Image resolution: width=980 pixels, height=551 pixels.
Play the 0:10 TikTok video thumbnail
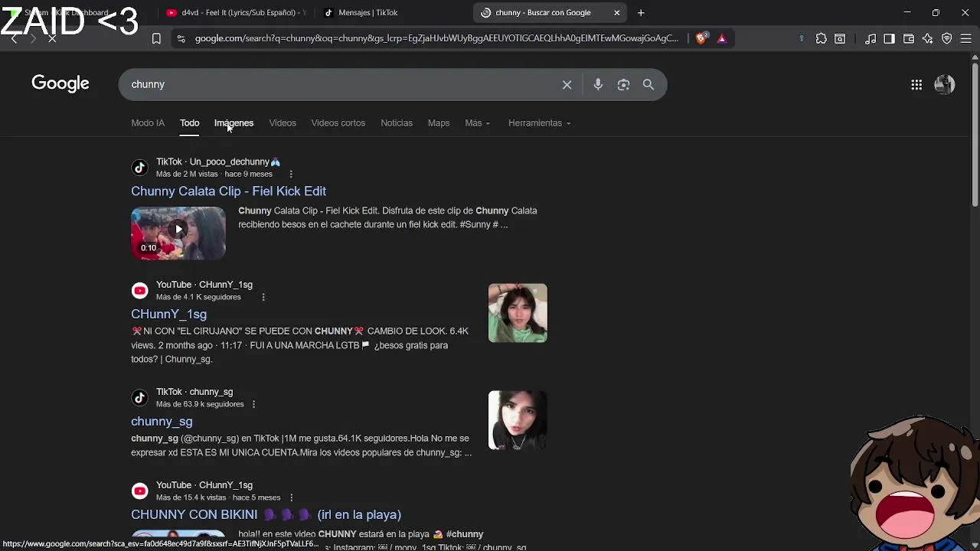tap(178, 233)
